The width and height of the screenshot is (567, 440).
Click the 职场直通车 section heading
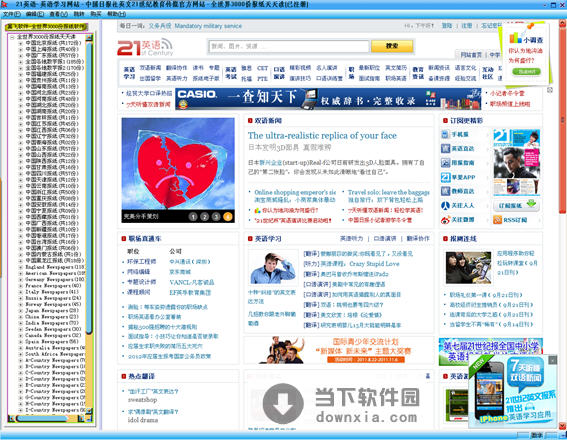click(x=145, y=239)
